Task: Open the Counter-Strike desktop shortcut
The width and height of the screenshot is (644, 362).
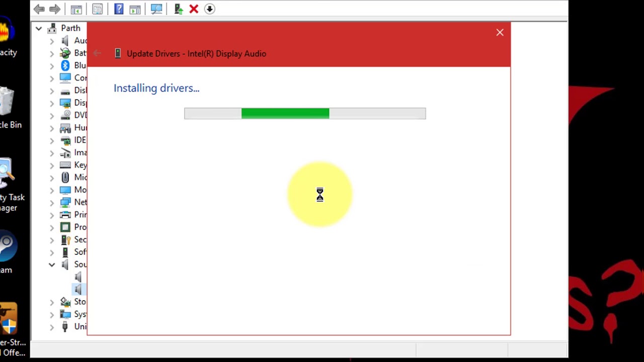Action: (12, 329)
